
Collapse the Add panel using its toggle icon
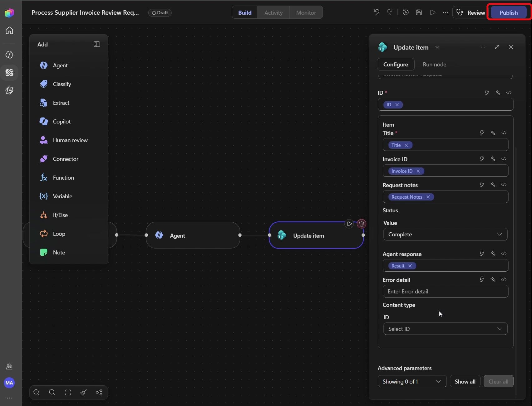click(x=97, y=44)
